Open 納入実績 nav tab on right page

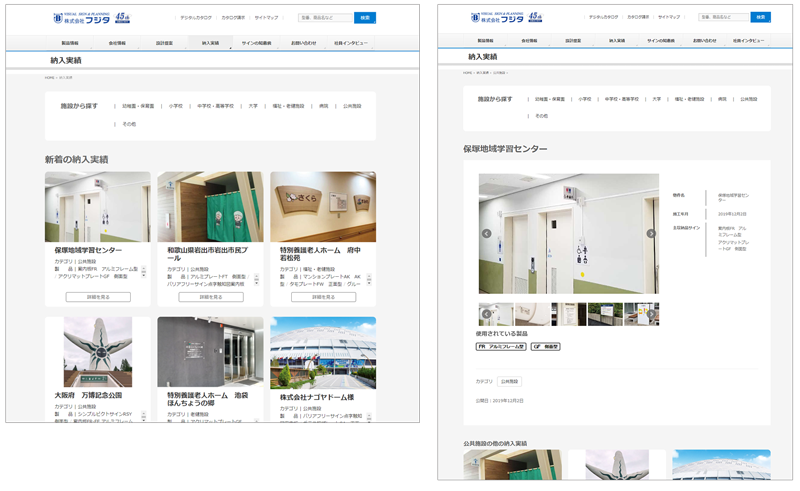617,40
